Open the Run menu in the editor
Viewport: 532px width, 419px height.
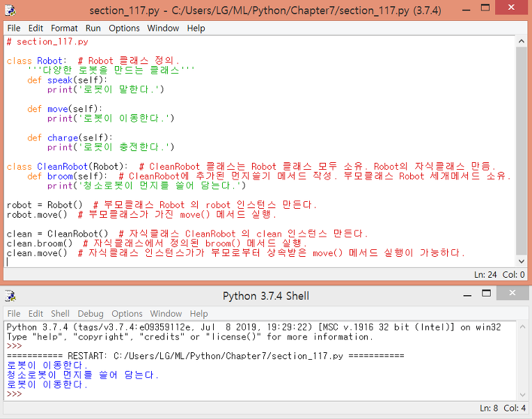[93, 28]
